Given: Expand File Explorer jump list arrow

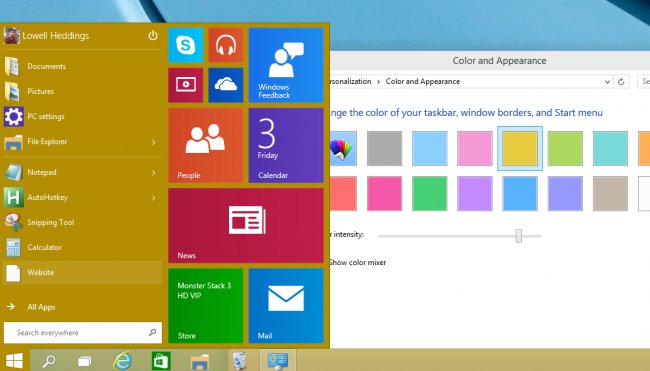Looking at the screenshot, I should [x=154, y=142].
